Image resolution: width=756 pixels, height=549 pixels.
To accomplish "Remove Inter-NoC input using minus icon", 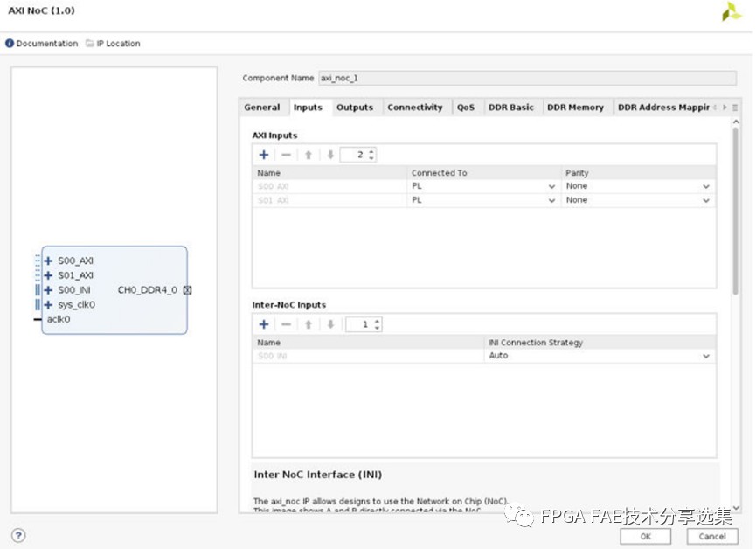I will 286,324.
